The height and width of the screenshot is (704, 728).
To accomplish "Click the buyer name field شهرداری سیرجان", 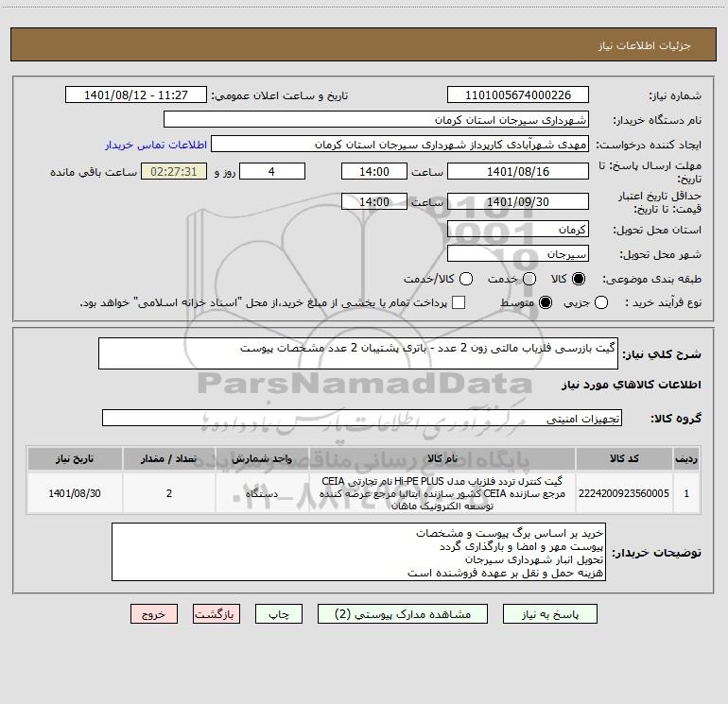I will tap(376, 120).
